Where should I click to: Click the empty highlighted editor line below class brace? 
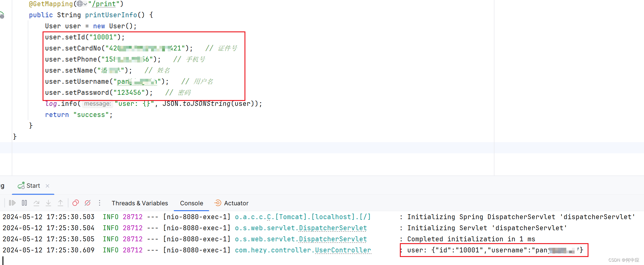pos(322,148)
